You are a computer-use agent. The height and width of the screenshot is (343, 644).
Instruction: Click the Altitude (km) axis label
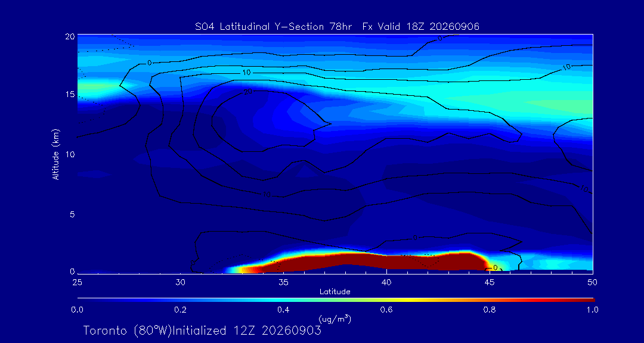coord(55,154)
